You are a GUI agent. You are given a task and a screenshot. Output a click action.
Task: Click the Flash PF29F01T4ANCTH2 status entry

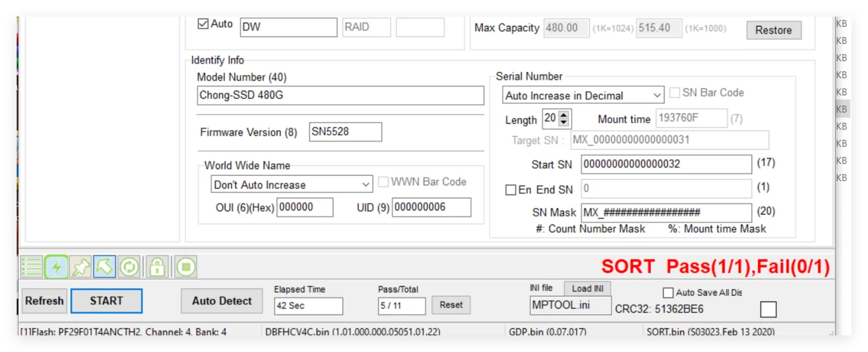click(123, 332)
